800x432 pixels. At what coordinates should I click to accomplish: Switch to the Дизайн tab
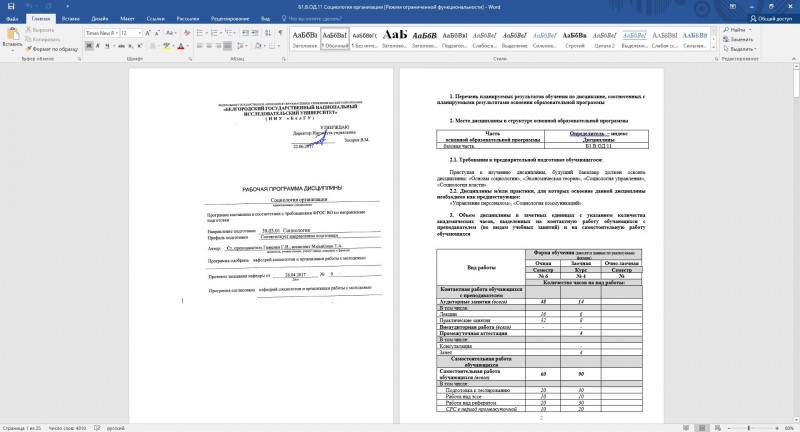coord(100,19)
